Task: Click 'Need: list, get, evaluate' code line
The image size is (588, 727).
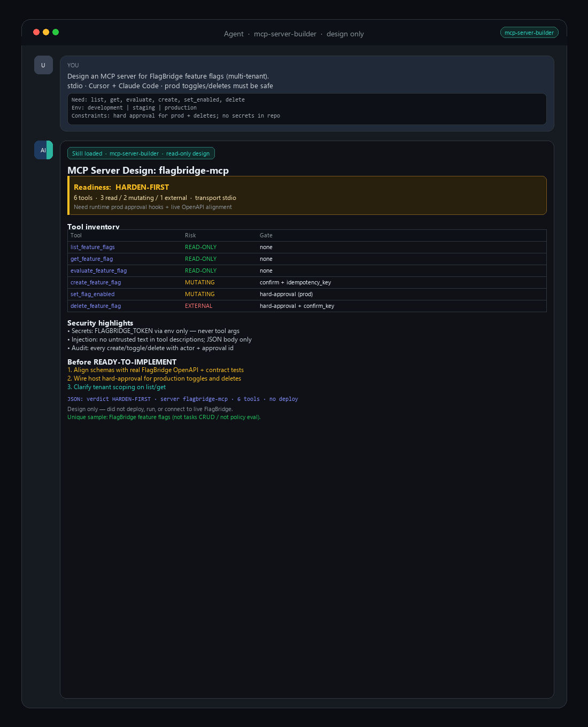Action: (158, 100)
